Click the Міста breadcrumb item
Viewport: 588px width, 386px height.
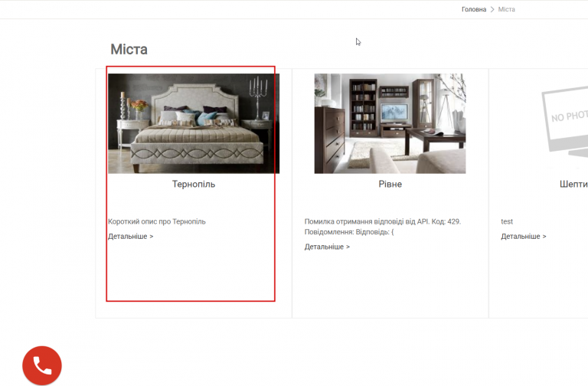[506, 9]
